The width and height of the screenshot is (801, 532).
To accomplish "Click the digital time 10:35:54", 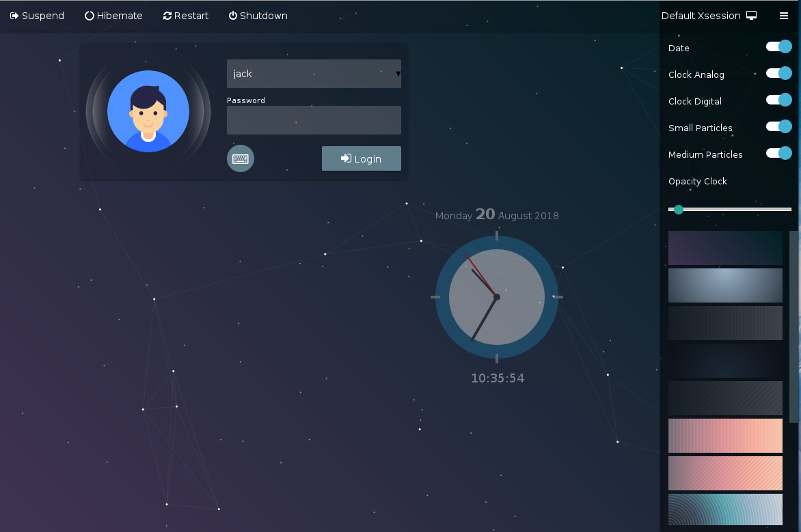I will point(498,378).
